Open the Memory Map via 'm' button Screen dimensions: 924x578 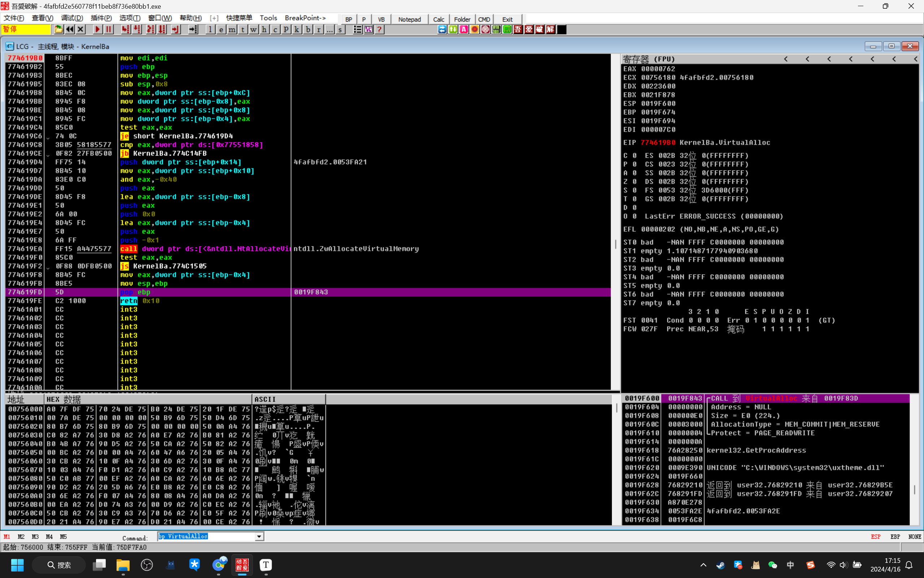(x=232, y=29)
